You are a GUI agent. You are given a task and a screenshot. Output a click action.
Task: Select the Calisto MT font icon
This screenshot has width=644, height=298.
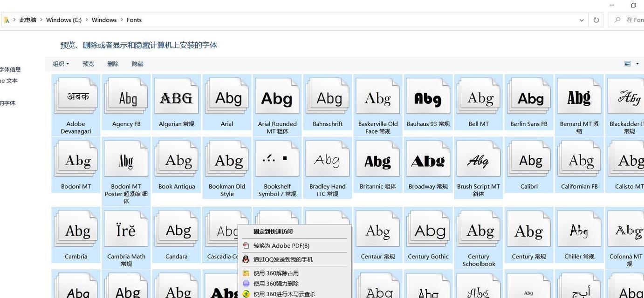[x=626, y=159]
